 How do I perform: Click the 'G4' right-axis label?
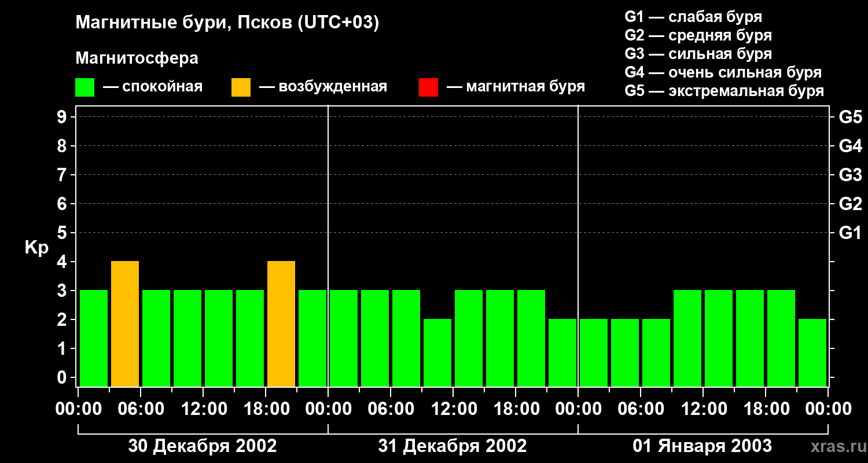(x=850, y=146)
